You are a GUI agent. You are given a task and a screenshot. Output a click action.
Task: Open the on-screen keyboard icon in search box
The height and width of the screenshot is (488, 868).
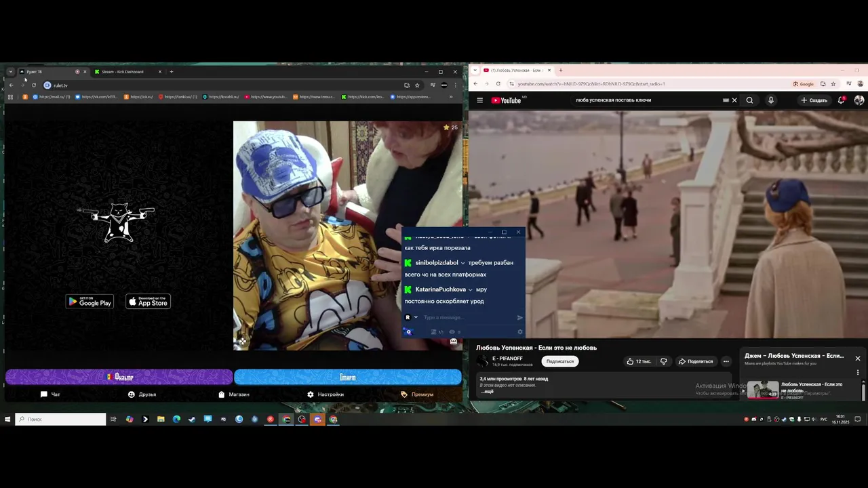[726, 100]
